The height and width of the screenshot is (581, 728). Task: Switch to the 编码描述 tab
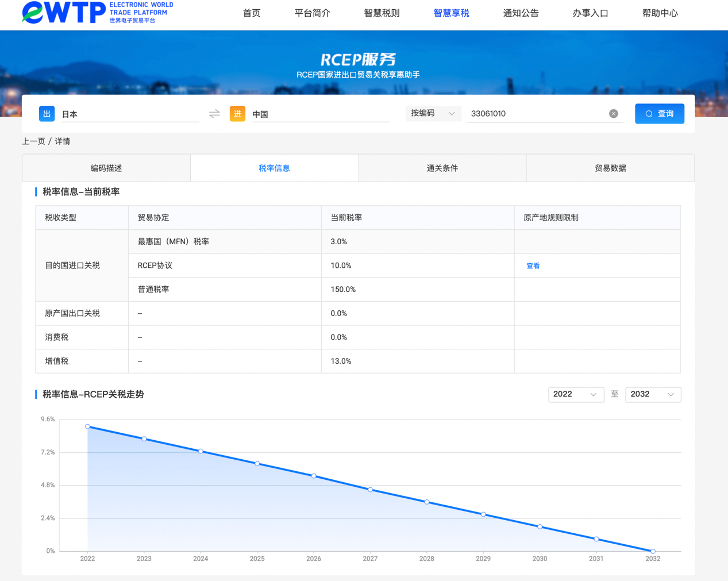pos(106,168)
